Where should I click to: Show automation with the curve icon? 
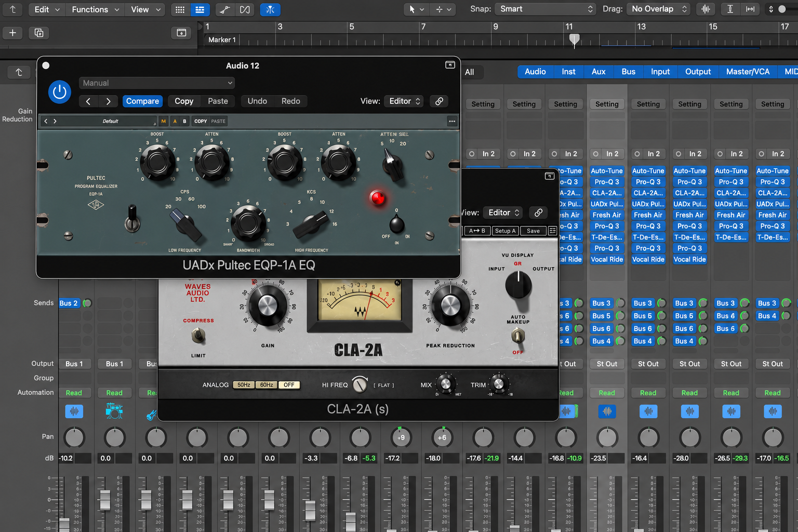[x=224, y=9]
